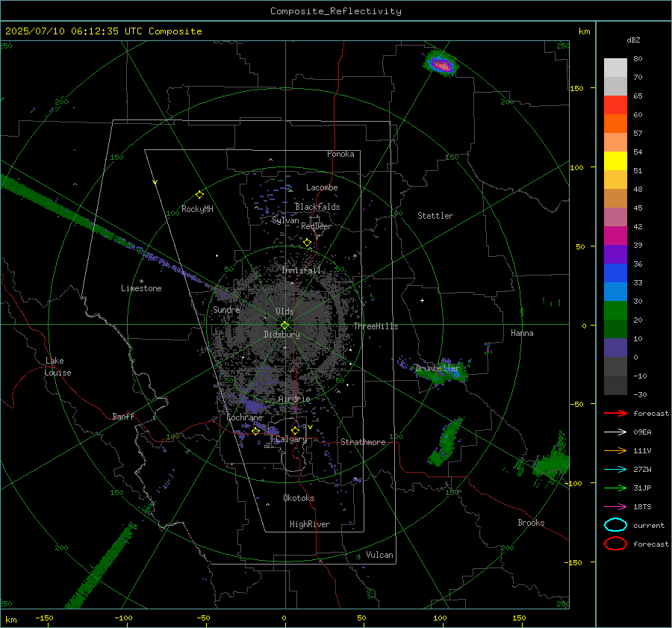The width and height of the screenshot is (672, 628).
Task: Select the light blue swatch between 33 and 30
Action: 615,291
